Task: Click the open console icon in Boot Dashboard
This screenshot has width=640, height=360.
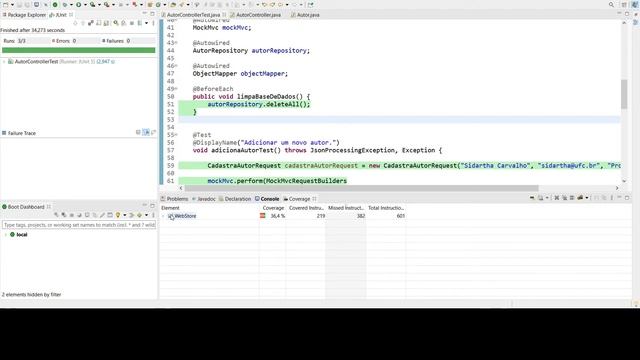Action: [87, 215]
